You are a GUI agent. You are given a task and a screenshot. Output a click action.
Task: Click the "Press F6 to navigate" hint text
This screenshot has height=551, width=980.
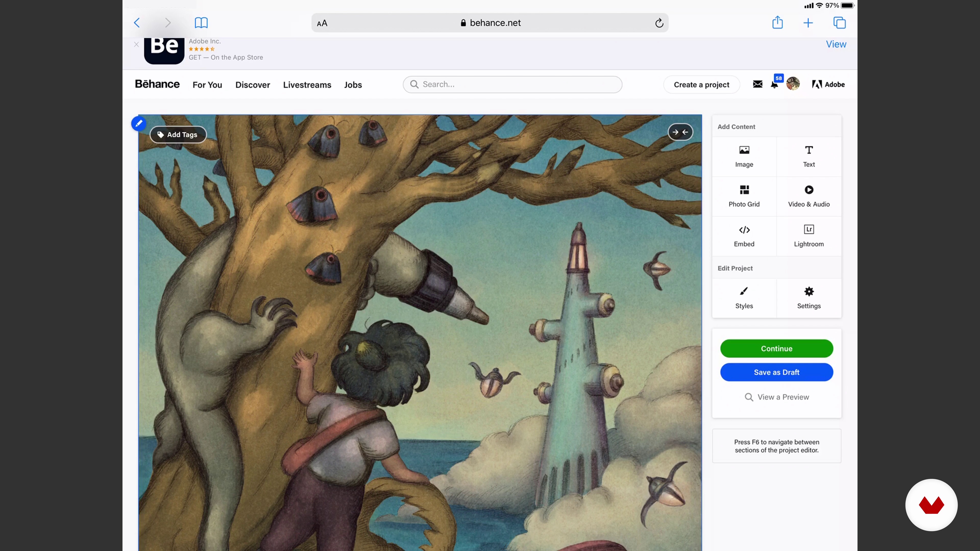click(776, 446)
